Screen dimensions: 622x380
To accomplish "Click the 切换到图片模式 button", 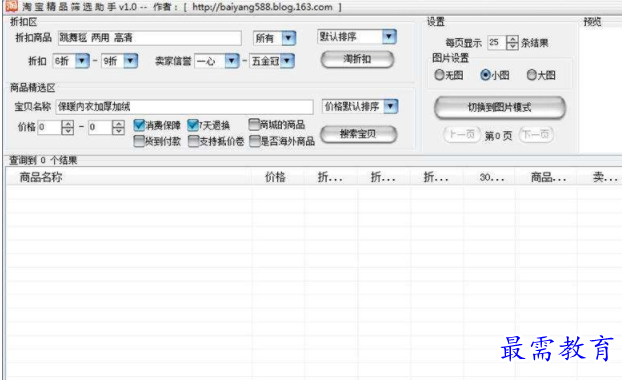I will [x=500, y=107].
